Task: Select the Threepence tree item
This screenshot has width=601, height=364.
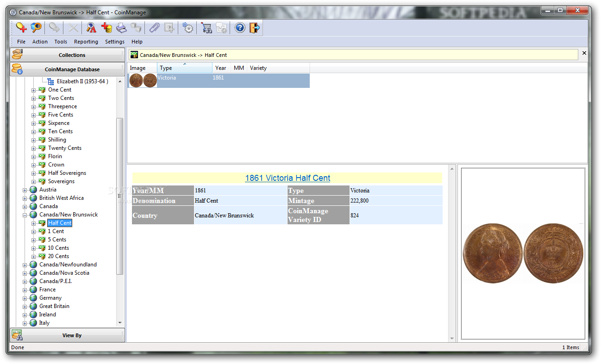Action: pos(63,106)
